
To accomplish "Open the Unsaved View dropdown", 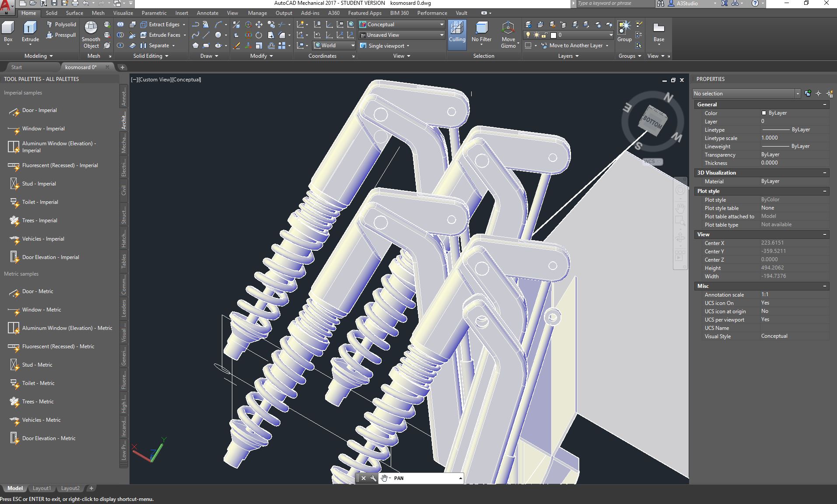I will 402,35.
